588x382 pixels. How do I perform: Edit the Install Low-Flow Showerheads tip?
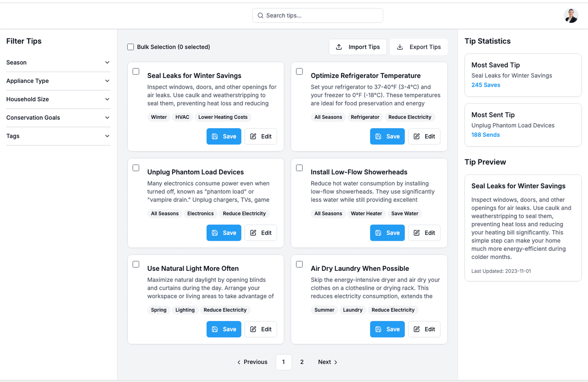(424, 233)
